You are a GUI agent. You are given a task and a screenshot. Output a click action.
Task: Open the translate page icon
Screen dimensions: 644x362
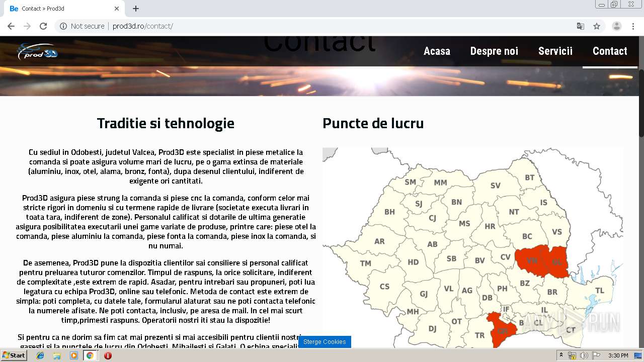click(x=580, y=26)
